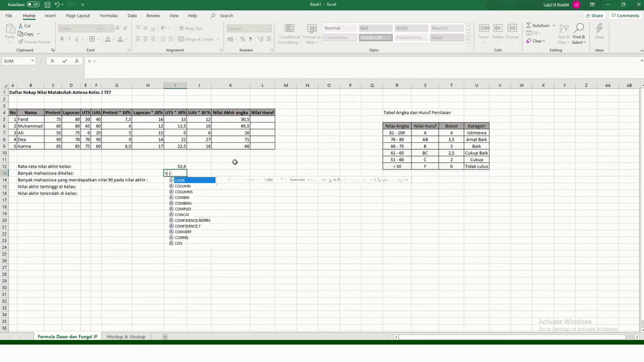644x362 pixels.
Task: Toggle AutoSave switch off/on
Action: (33, 5)
